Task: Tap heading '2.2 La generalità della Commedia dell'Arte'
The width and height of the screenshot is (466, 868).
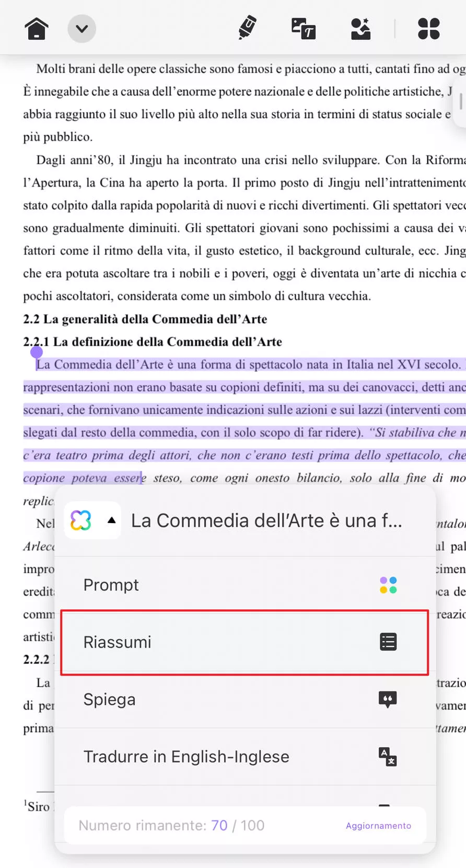Action: click(145, 319)
